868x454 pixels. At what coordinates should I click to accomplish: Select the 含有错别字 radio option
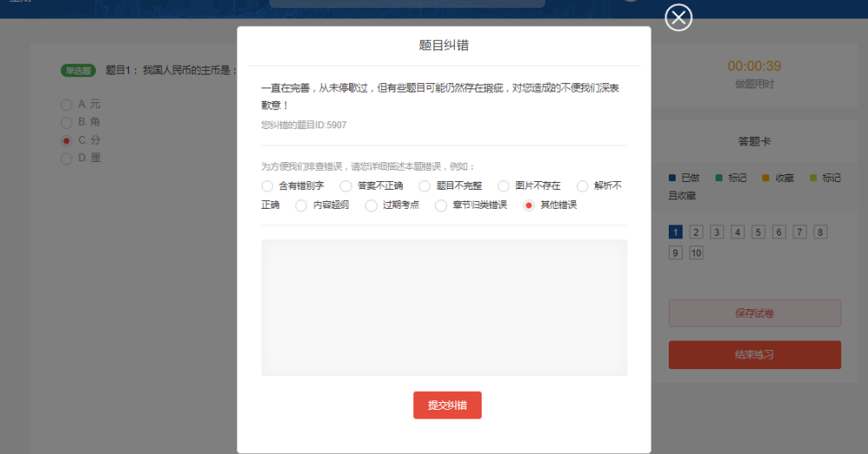pos(268,186)
